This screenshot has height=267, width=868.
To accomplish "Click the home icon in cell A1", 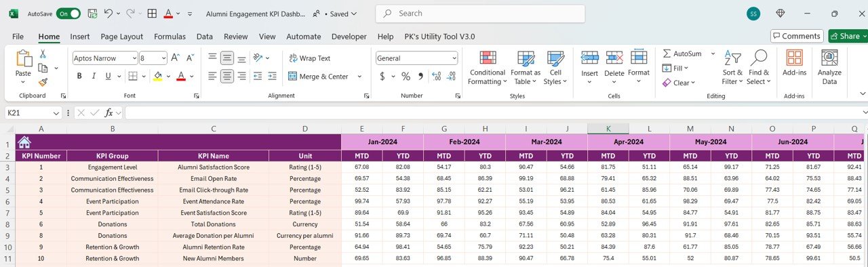I will pos(24,142).
